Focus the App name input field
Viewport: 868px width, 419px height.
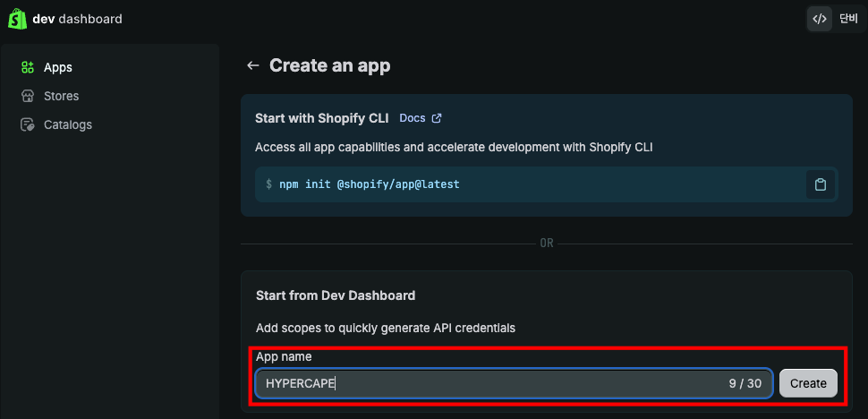point(514,383)
